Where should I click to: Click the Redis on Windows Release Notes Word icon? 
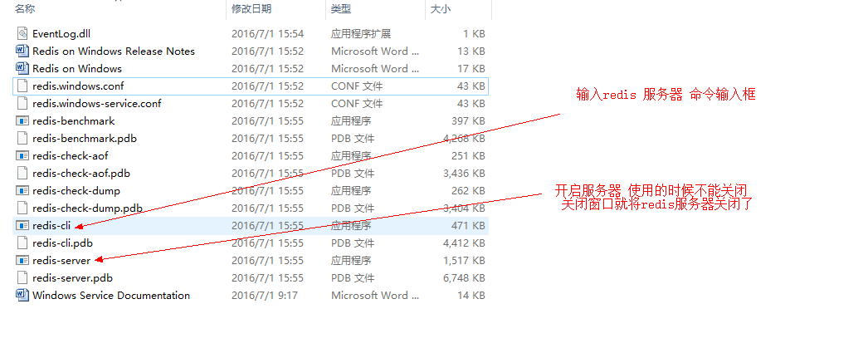tap(22, 51)
